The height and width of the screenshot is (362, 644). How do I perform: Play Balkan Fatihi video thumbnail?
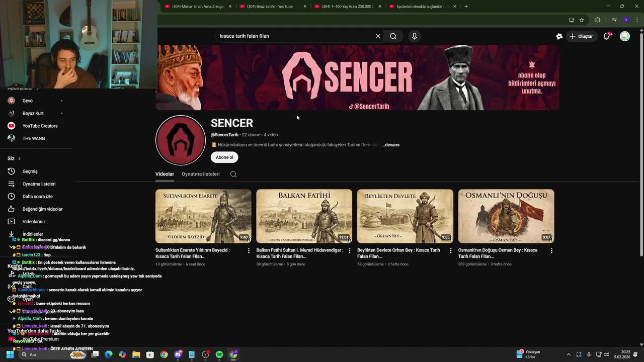tap(304, 216)
